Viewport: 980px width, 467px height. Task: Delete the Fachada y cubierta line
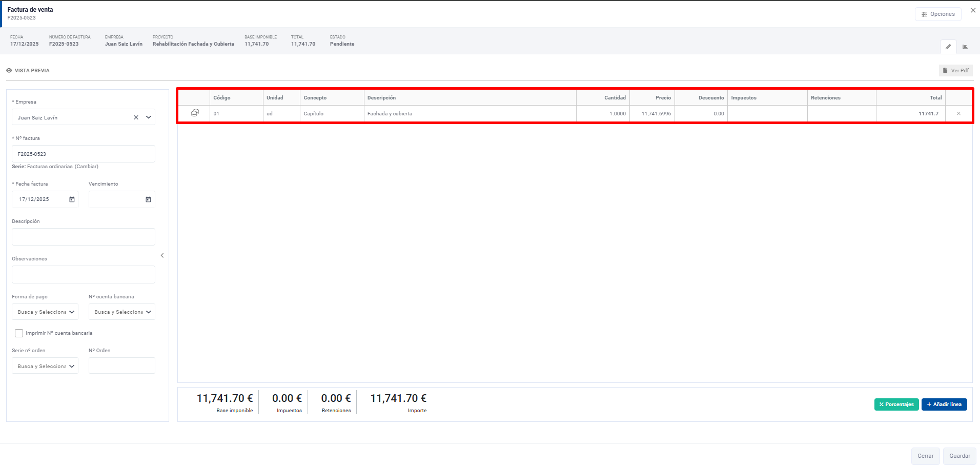(958, 114)
